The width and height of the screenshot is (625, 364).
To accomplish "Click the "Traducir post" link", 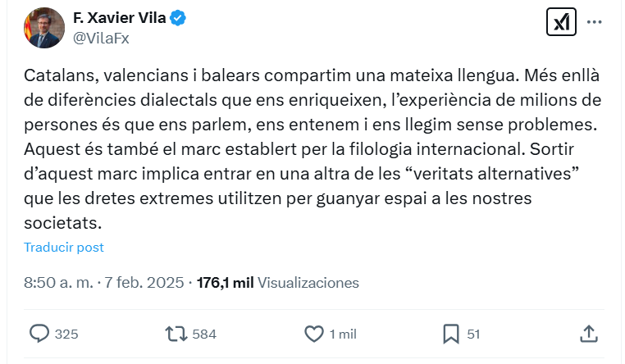I will 64,247.
